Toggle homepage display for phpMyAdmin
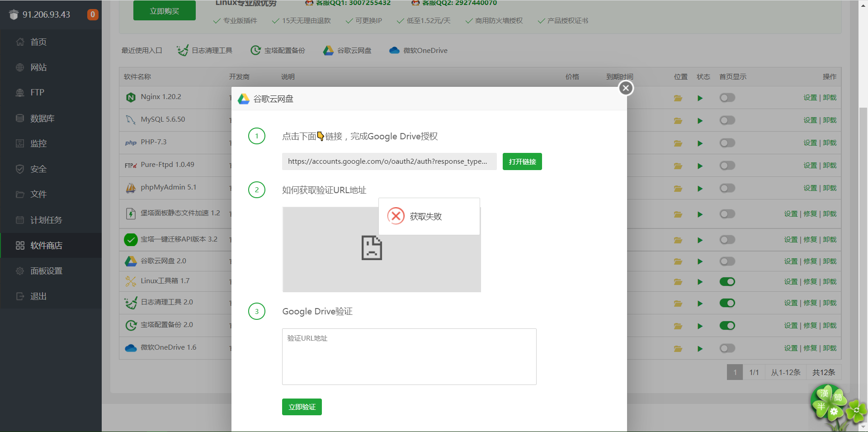Viewport: 868px width, 432px height. [x=727, y=188]
